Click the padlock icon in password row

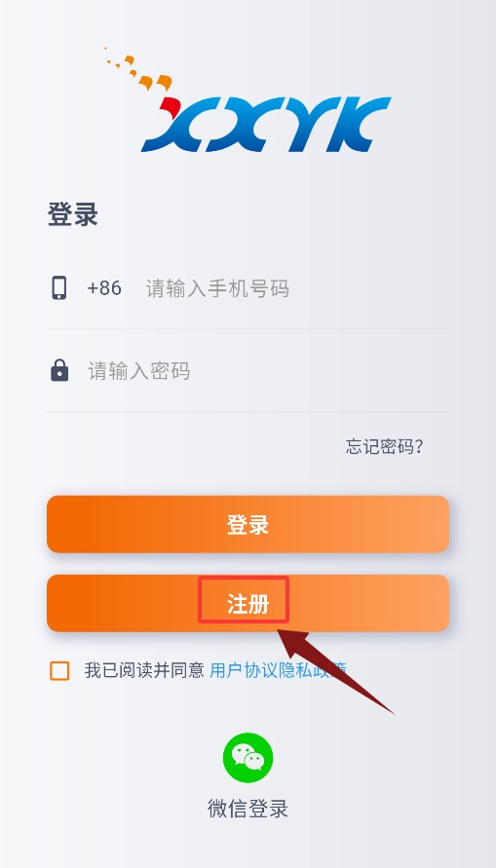coord(59,370)
